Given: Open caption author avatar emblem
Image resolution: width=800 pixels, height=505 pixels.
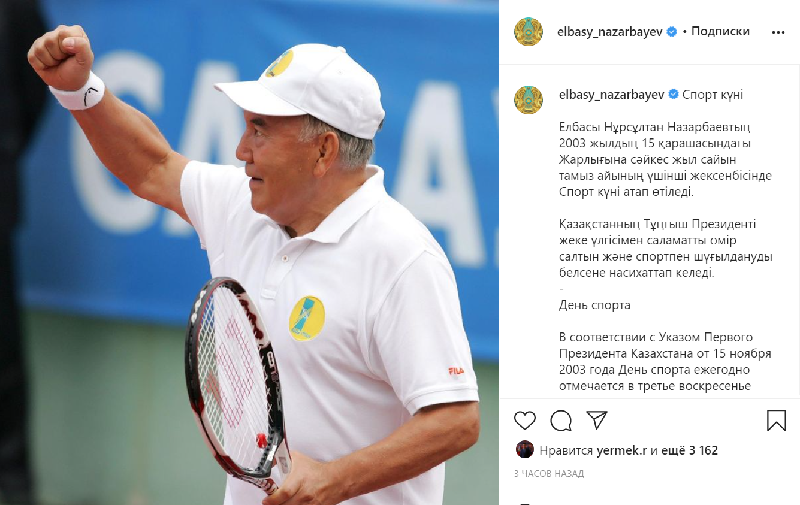Looking at the screenshot, I should click(528, 99).
